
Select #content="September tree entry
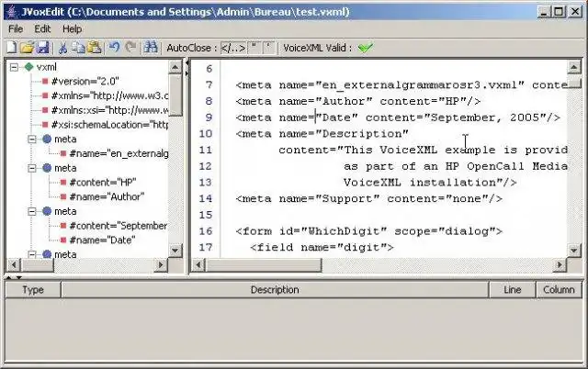[x=119, y=226]
